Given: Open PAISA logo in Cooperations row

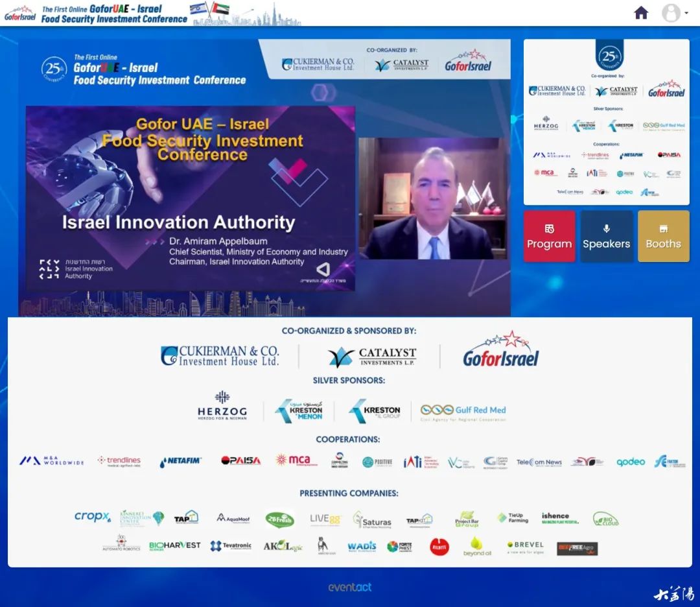Looking at the screenshot, I should [x=240, y=460].
